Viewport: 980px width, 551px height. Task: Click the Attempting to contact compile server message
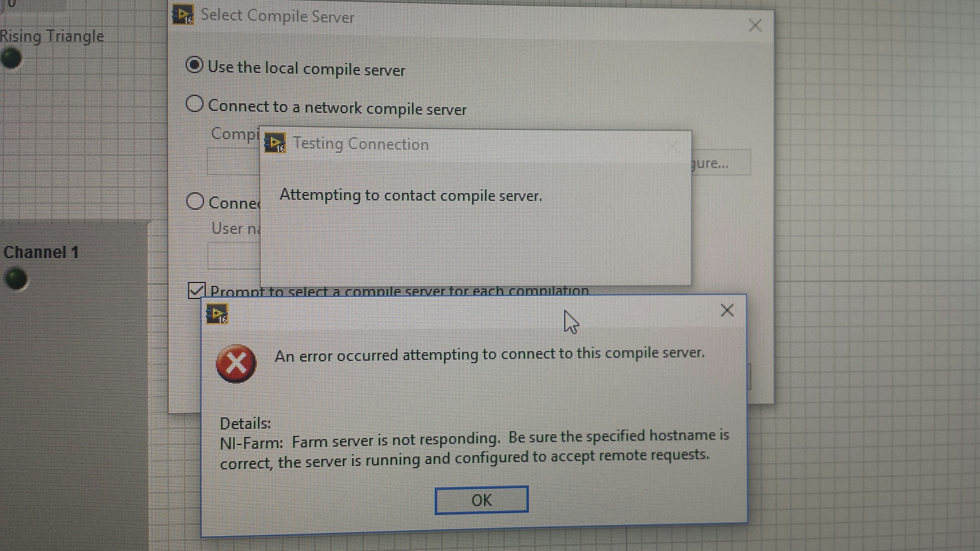coord(411,196)
